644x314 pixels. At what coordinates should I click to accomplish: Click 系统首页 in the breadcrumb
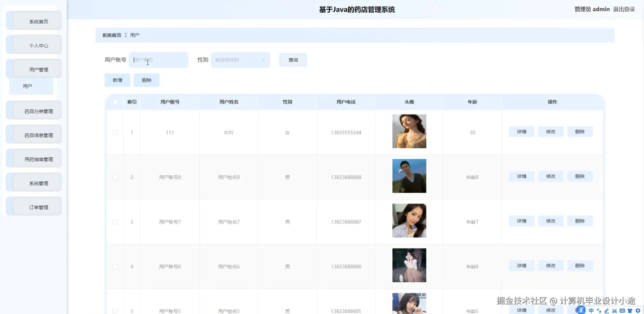pos(112,35)
